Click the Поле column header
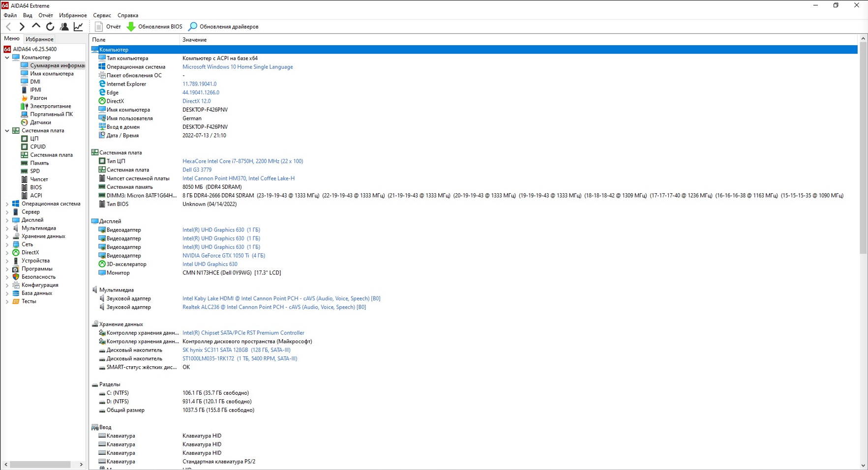Screen dimensions: 868x470 134,40
